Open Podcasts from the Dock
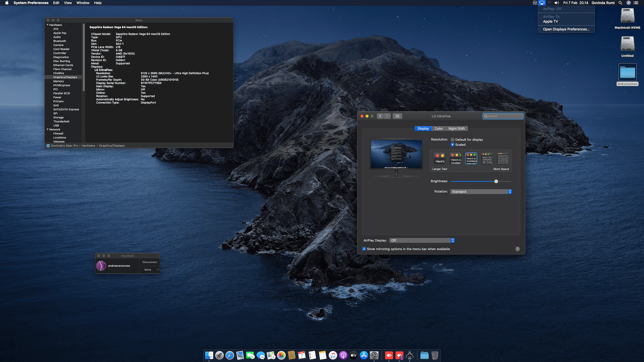 point(343,355)
